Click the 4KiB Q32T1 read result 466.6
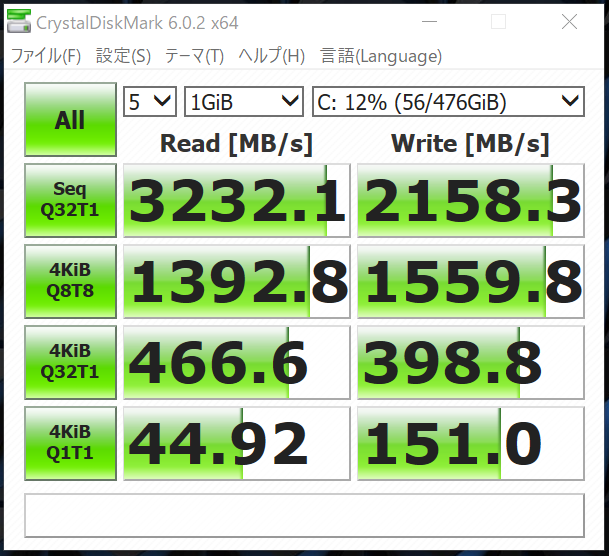Image resolution: width=609 pixels, height=556 pixels. click(237, 362)
